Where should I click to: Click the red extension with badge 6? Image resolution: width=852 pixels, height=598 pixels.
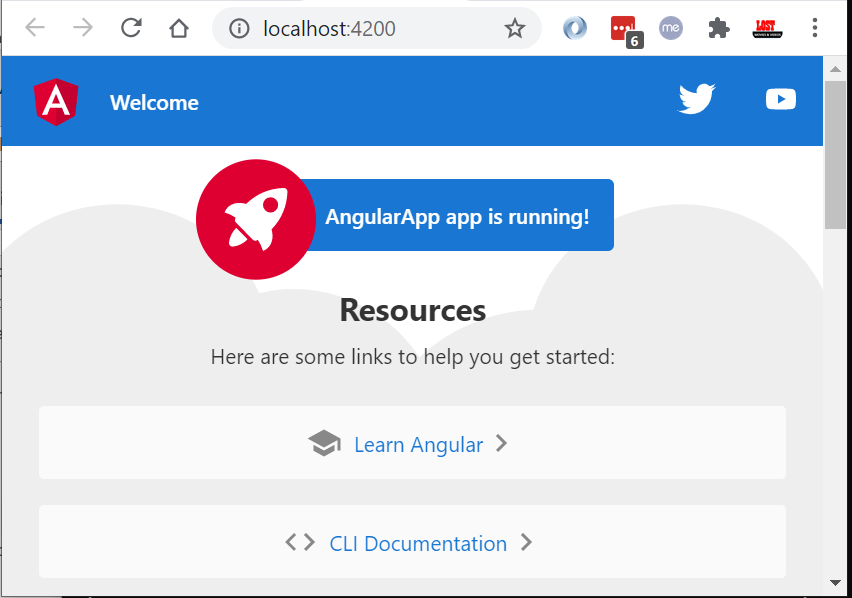pyautogui.click(x=623, y=29)
